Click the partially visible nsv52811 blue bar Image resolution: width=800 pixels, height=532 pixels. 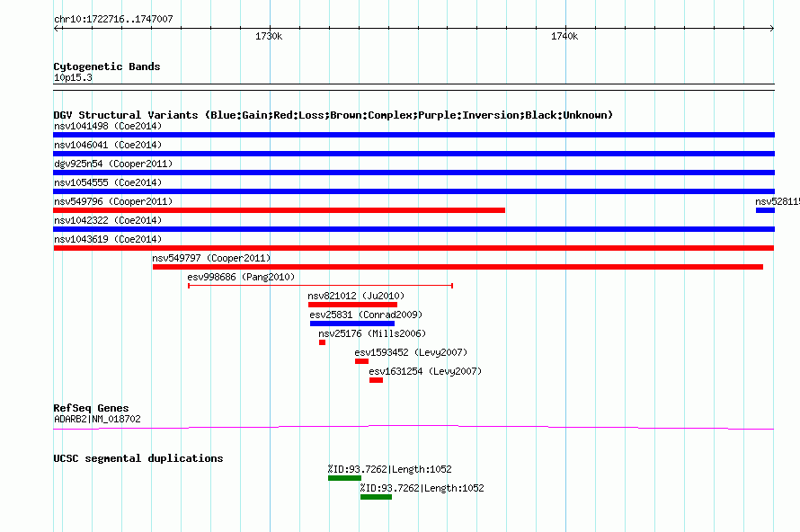point(765,210)
